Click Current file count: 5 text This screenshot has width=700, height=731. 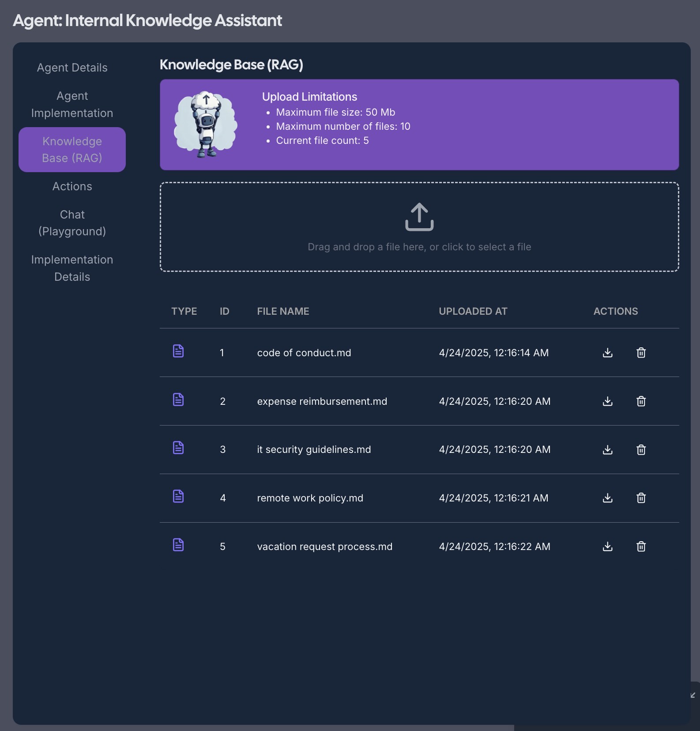[322, 140]
